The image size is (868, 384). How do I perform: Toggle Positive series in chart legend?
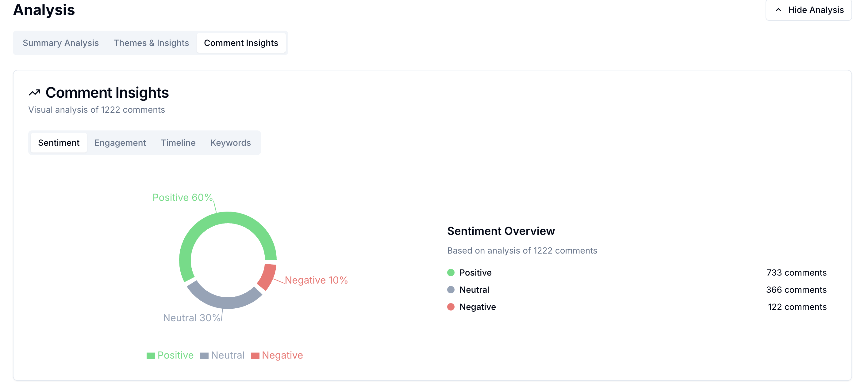pyautogui.click(x=170, y=355)
